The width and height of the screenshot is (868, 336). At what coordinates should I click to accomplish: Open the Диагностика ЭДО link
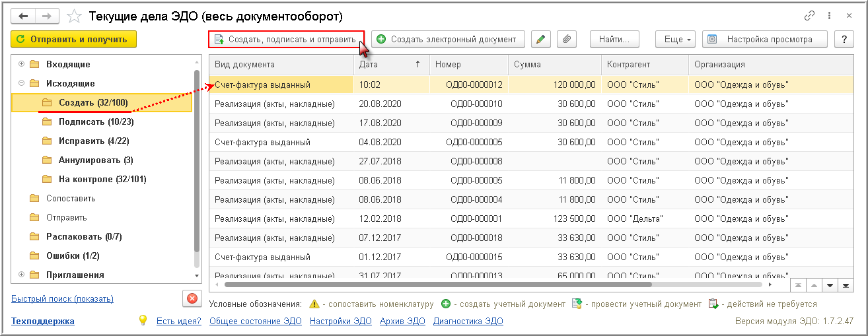pos(468,321)
